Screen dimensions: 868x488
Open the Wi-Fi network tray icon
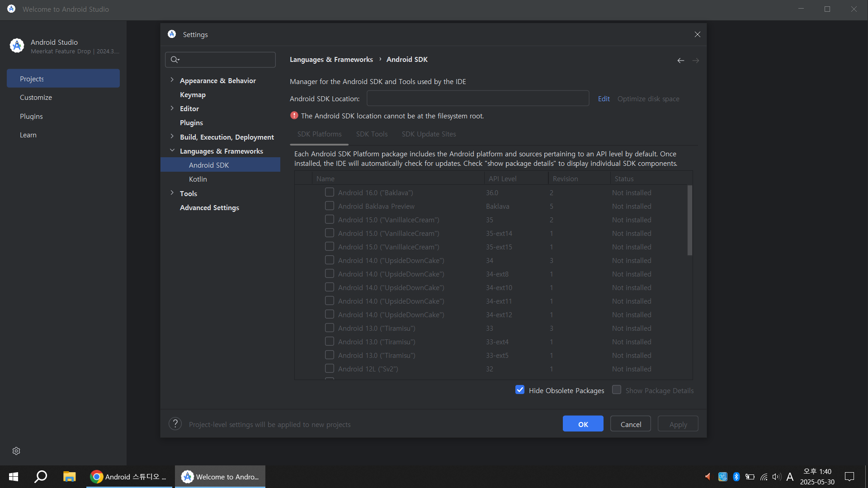pos(764,477)
